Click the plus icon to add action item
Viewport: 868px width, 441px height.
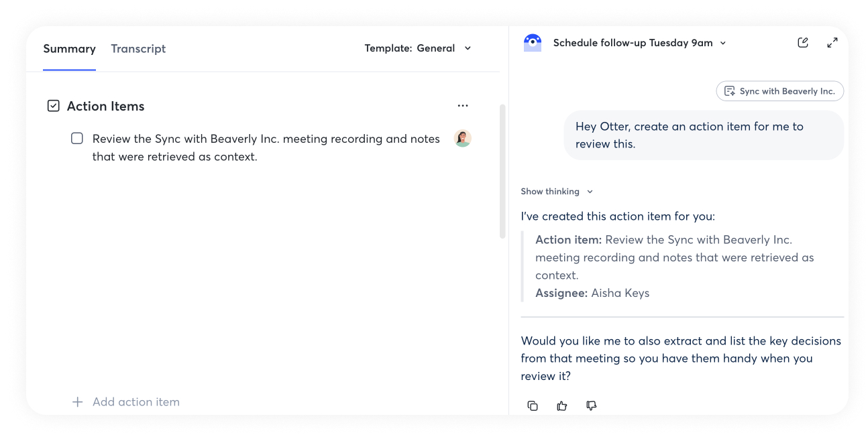[x=78, y=402]
